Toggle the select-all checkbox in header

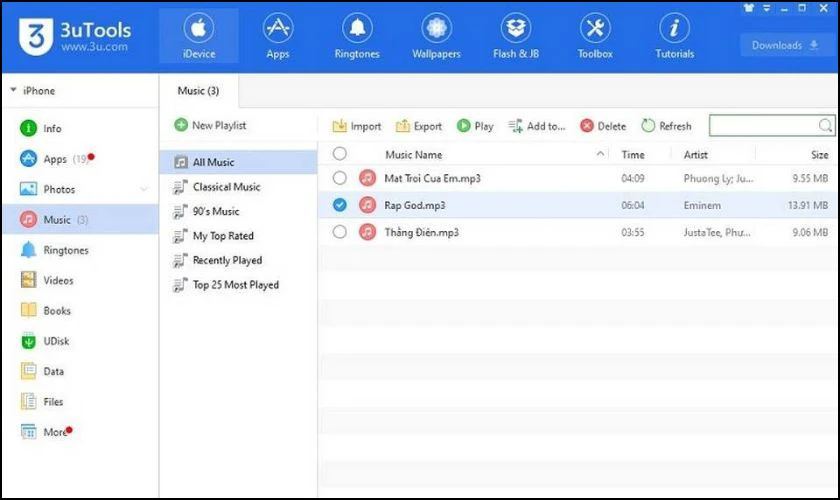pyautogui.click(x=340, y=154)
